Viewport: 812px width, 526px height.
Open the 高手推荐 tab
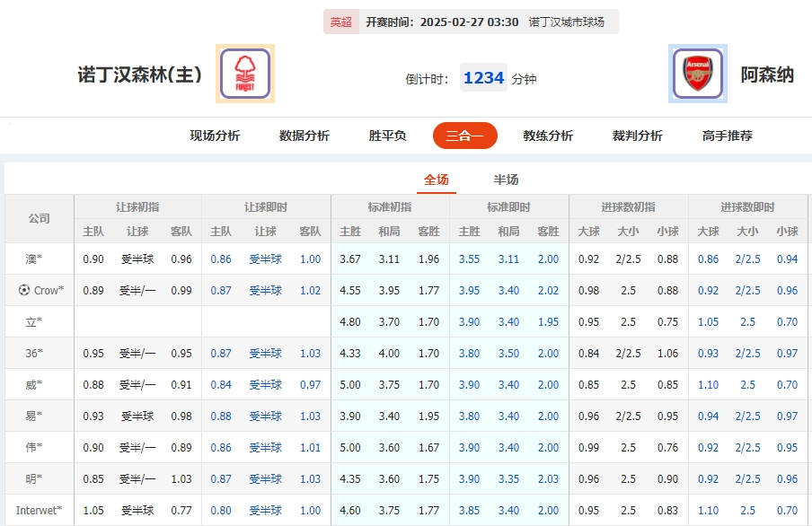[x=729, y=136]
